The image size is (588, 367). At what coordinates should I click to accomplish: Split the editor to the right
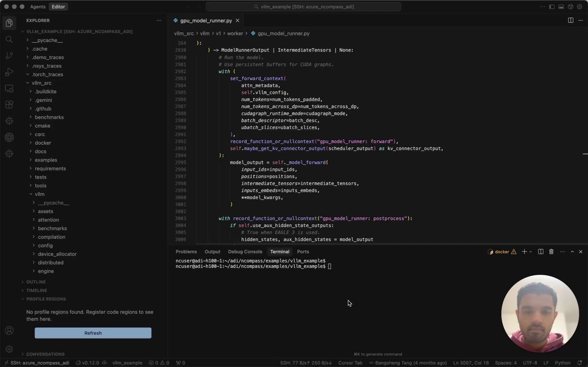(570, 20)
